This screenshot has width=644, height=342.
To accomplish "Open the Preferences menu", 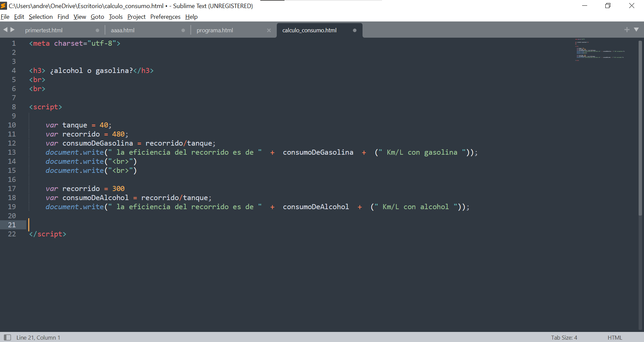I will (x=165, y=17).
